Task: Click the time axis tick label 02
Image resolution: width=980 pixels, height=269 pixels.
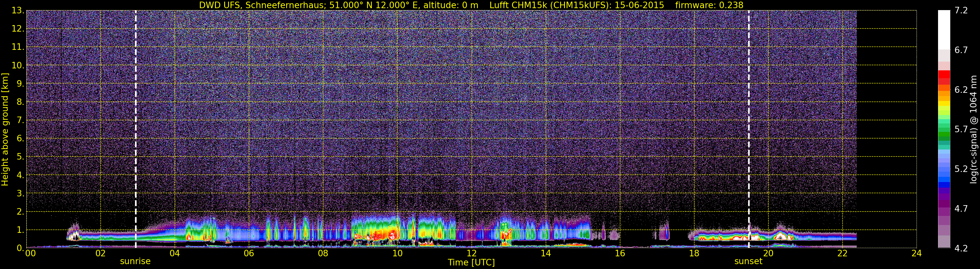Action: tap(101, 254)
